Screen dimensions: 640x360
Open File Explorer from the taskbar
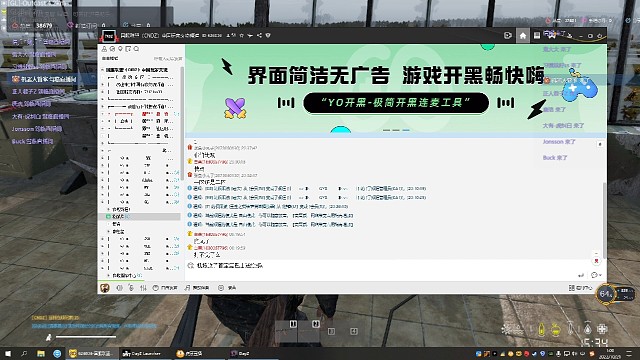[40, 353]
